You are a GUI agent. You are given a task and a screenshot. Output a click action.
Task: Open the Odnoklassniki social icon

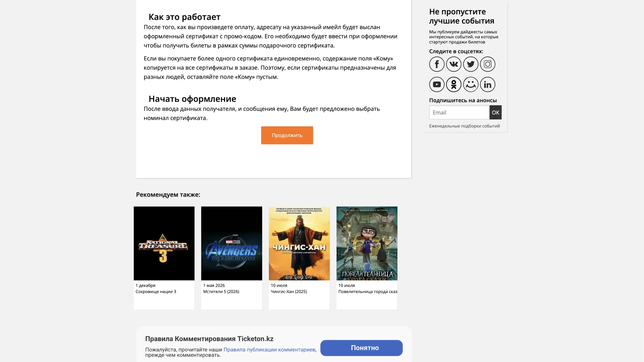coord(453,84)
